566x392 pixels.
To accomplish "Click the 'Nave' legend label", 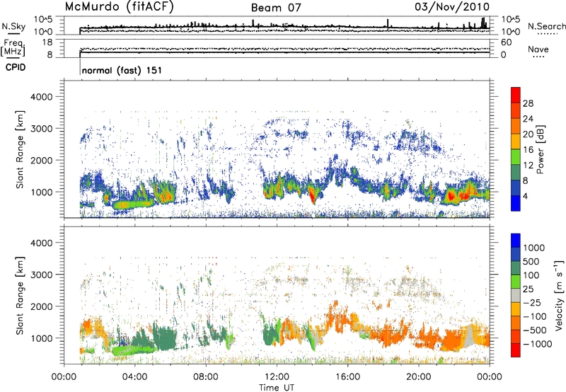I will 538,49.
